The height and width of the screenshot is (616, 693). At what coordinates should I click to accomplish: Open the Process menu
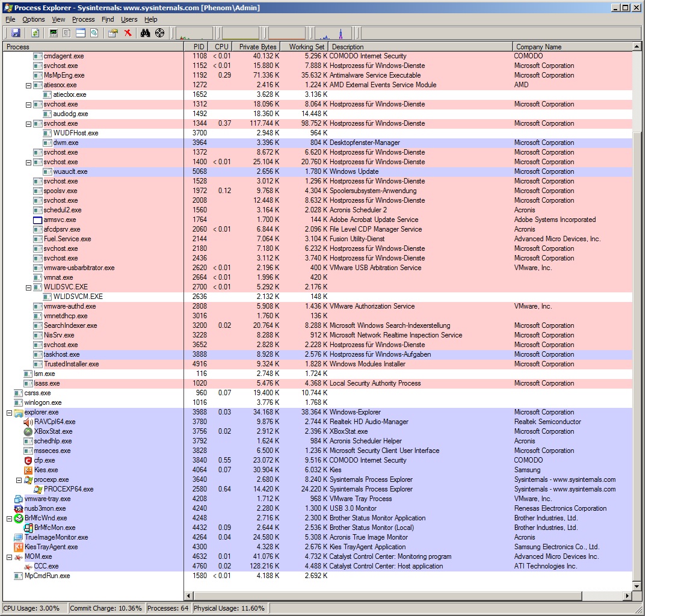pyautogui.click(x=84, y=19)
